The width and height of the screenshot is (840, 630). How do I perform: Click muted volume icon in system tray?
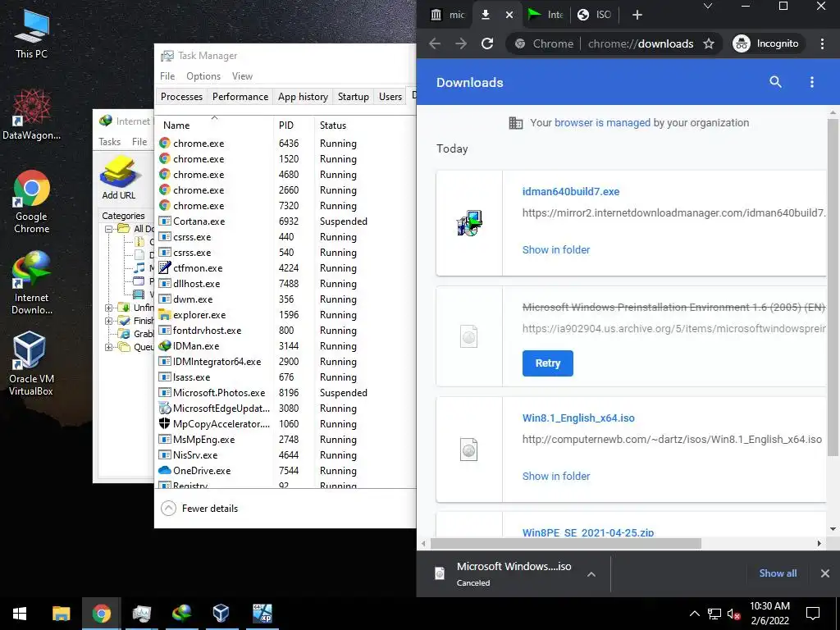coord(734,614)
